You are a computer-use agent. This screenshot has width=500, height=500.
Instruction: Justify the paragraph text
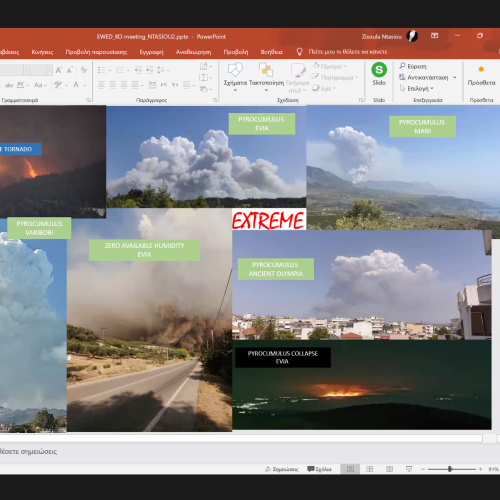pos(135,85)
